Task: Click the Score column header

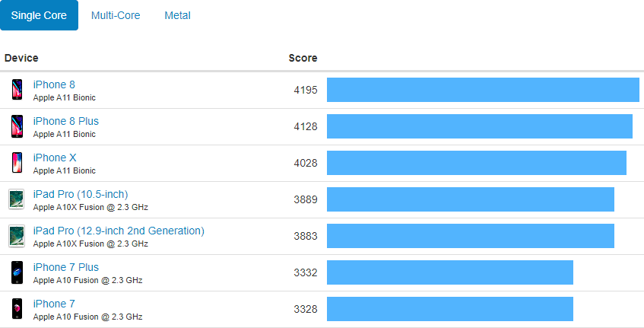Action: 303,58
